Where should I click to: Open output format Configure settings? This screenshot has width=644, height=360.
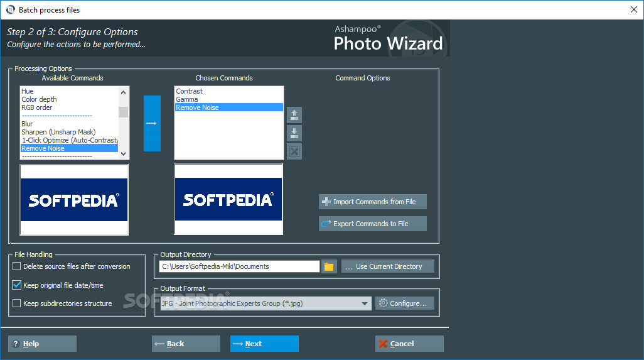(405, 303)
